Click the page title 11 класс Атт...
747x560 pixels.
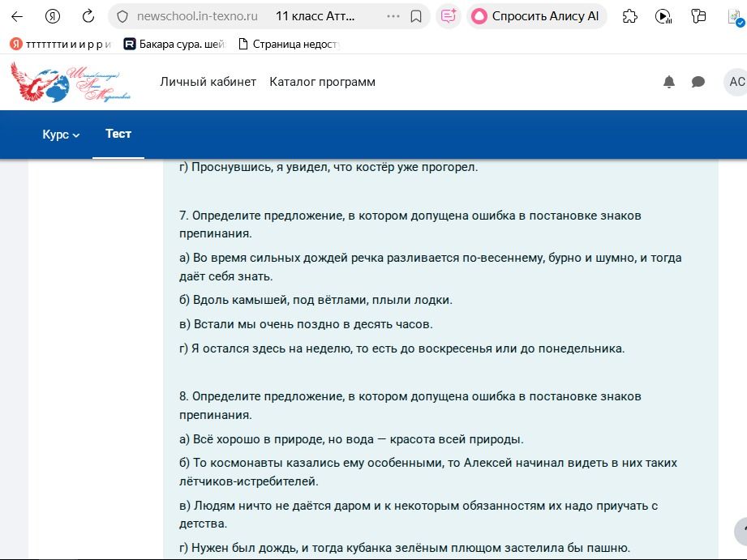click(315, 16)
